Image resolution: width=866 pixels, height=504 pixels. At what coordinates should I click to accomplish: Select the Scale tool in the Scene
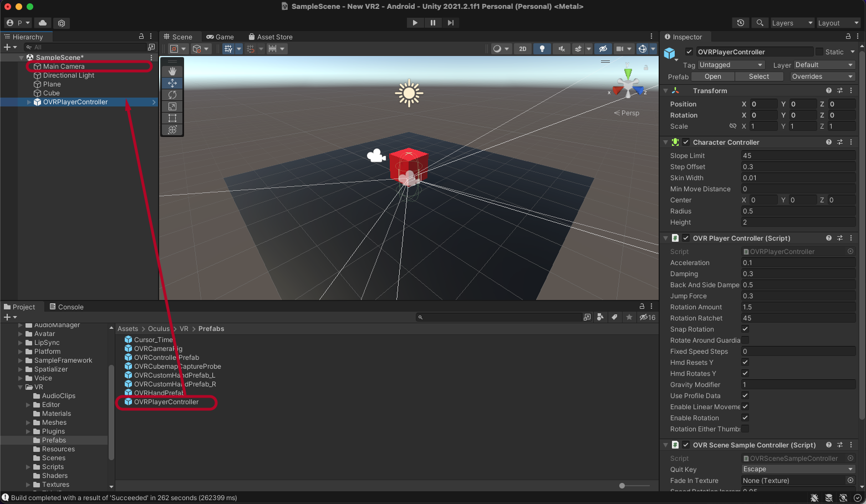pos(172,106)
